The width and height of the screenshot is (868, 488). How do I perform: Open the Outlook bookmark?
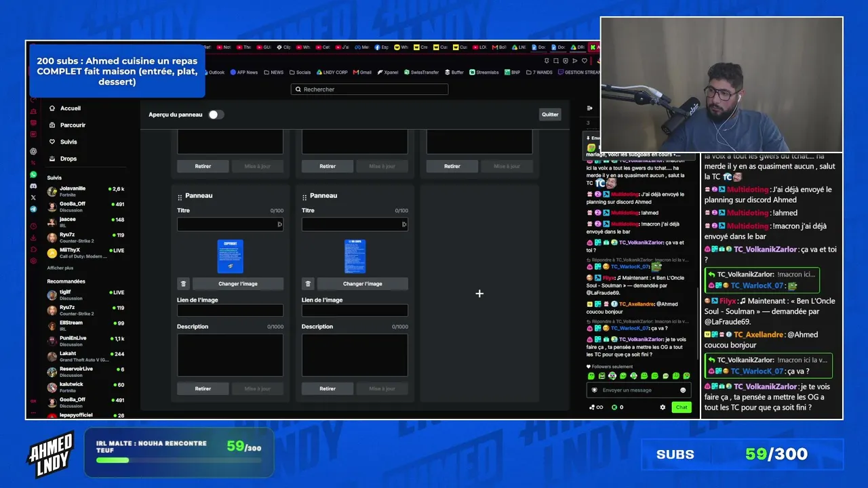(x=213, y=73)
